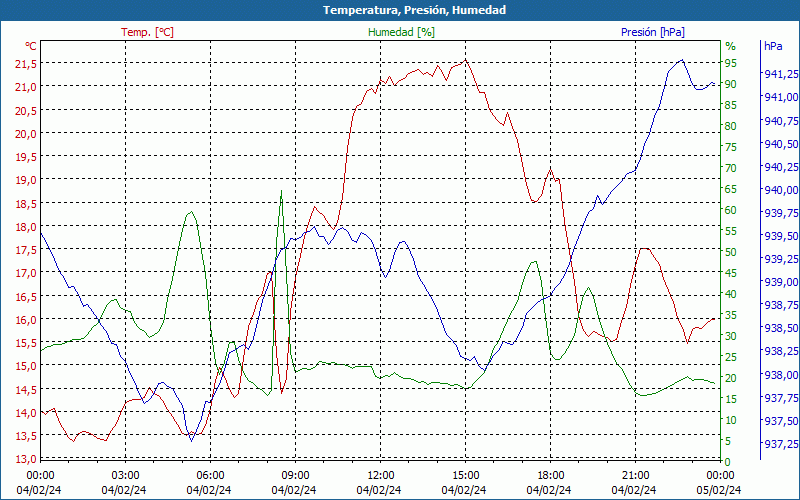
Task: Click the red temperature peak at 15:00
Action: [x=465, y=60]
